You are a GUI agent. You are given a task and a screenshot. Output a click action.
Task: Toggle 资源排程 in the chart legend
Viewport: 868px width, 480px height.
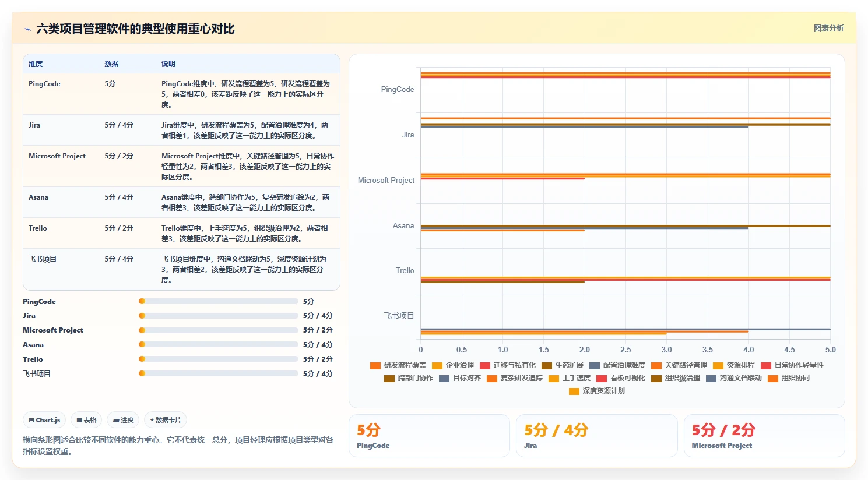[734, 365]
